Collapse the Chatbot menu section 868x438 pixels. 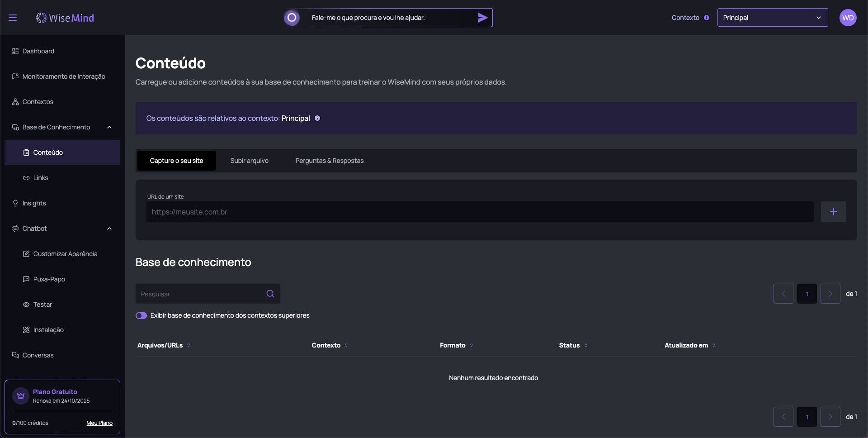pos(109,229)
